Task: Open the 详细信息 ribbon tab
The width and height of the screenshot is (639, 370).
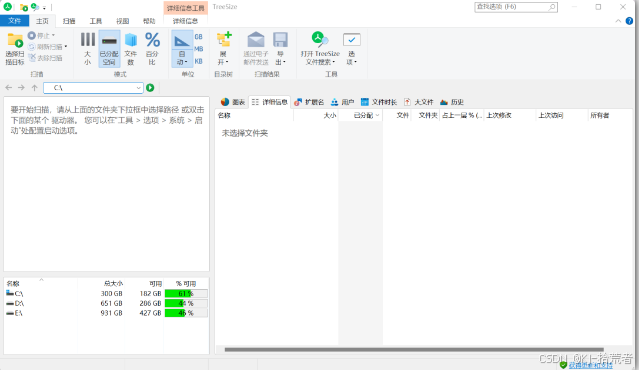Action: pos(185,21)
